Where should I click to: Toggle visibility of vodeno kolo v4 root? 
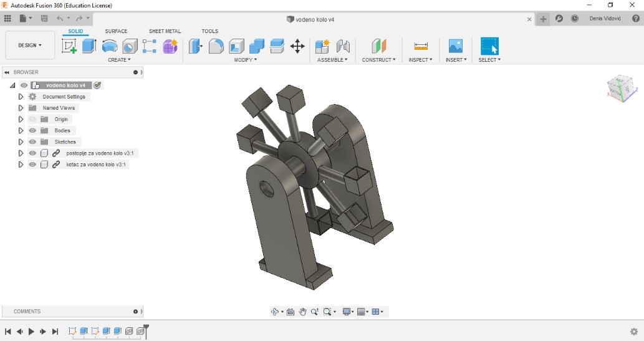[24, 85]
